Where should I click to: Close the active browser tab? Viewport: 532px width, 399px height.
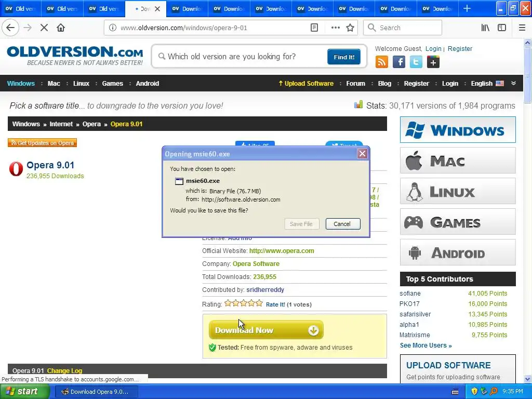pyautogui.click(x=157, y=9)
